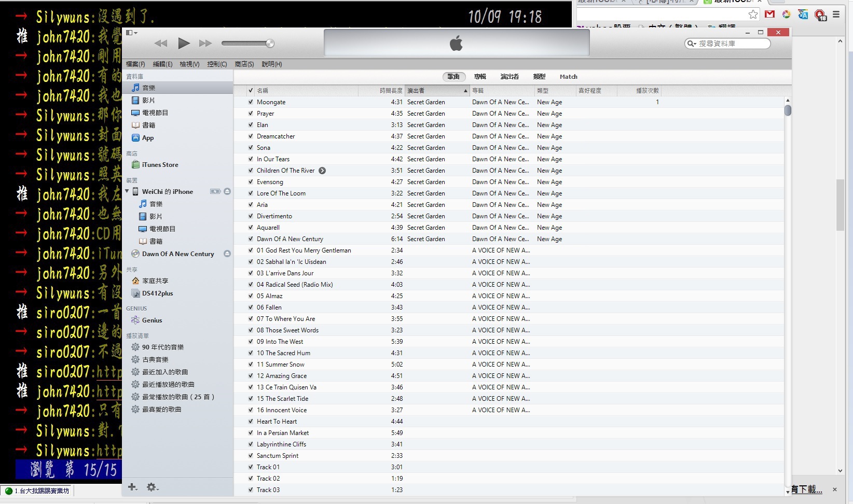Sort by the 時間長度 column header
Viewport: 853px width, 504px height.
(x=381, y=91)
